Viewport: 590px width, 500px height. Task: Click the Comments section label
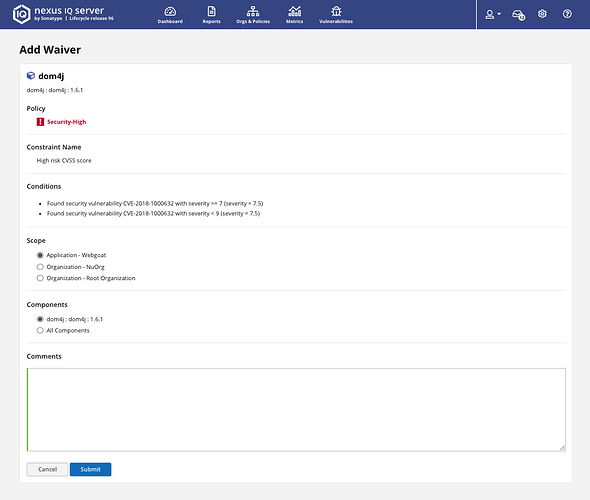click(x=44, y=356)
